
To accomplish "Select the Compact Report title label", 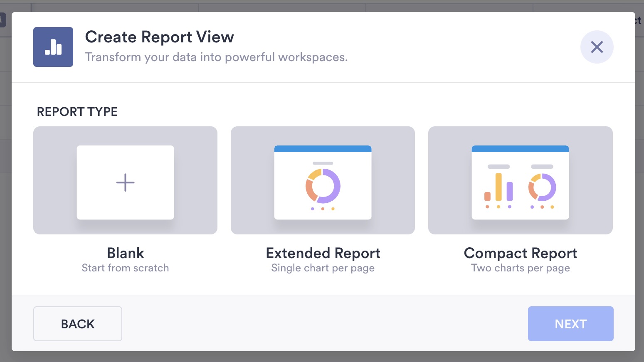I will [x=520, y=253].
